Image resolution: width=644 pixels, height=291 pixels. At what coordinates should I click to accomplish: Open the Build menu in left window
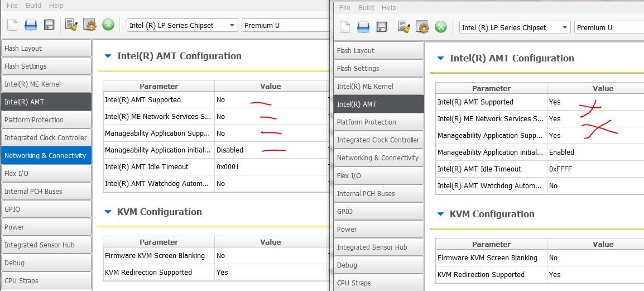pos(33,6)
